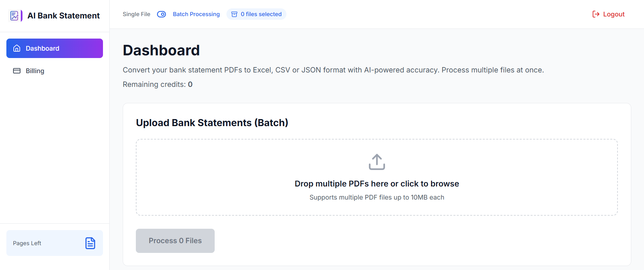
Task: Click the Logout text link
Action: coord(613,14)
